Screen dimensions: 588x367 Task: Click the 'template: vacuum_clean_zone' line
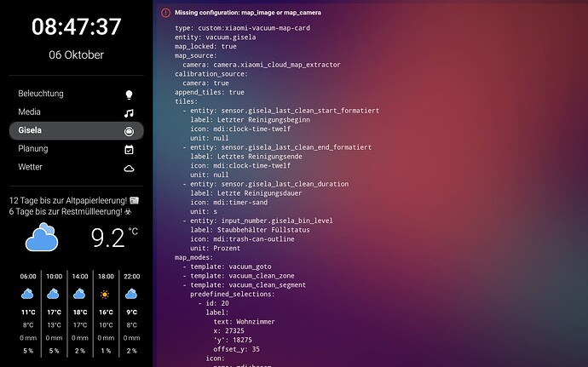pos(239,276)
